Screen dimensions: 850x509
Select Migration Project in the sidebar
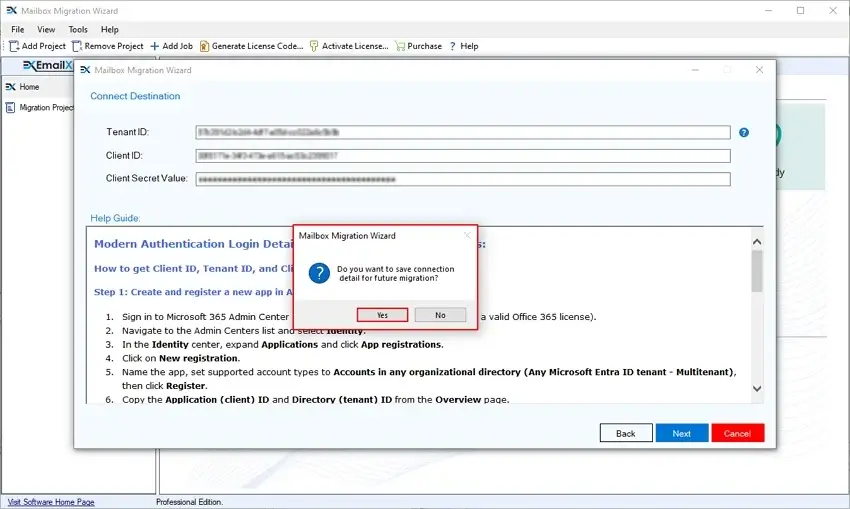click(40, 107)
